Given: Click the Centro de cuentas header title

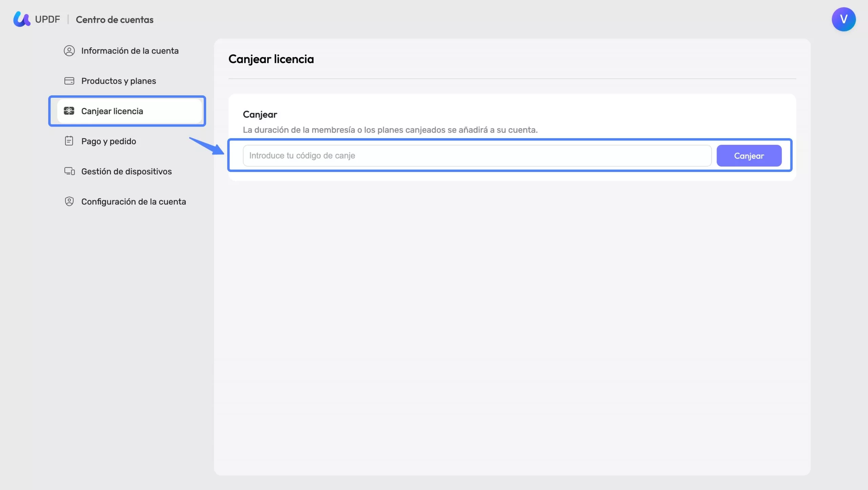Looking at the screenshot, I should pos(115,20).
